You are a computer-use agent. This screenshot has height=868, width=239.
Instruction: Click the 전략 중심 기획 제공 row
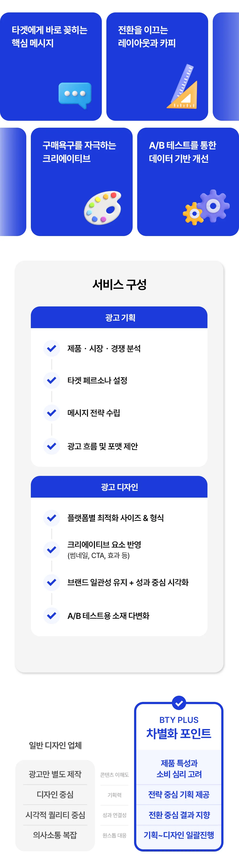(x=179, y=794)
